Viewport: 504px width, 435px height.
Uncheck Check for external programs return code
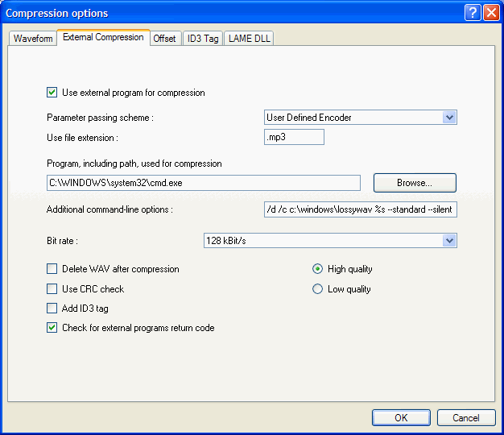click(52, 328)
